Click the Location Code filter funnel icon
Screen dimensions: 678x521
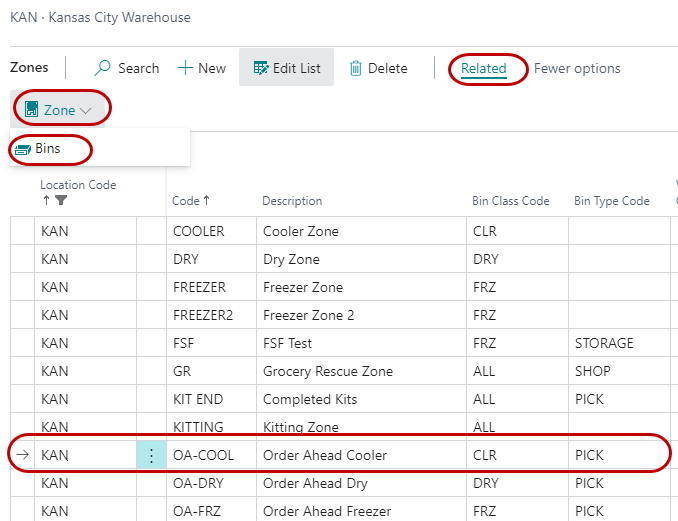click(x=61, y=201)
